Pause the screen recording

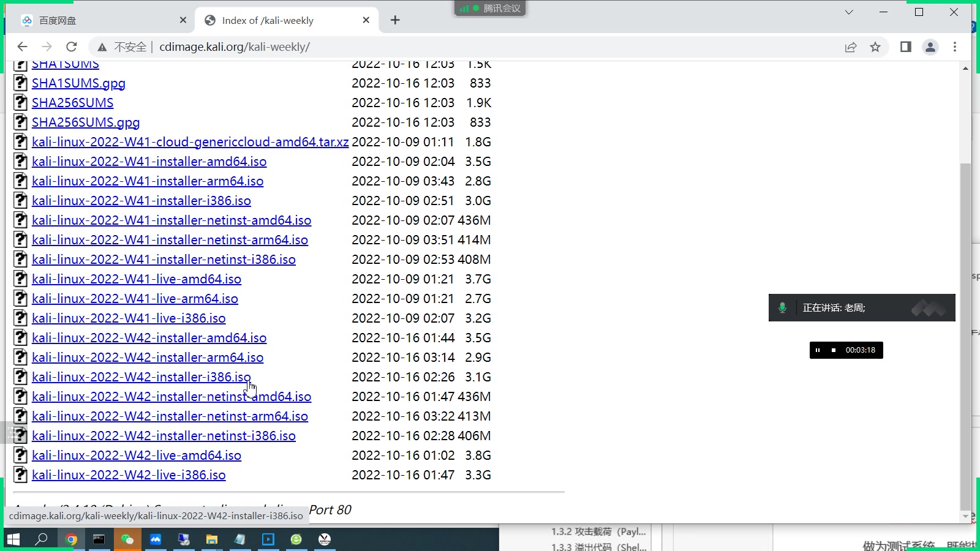click(x=818, y=350)
